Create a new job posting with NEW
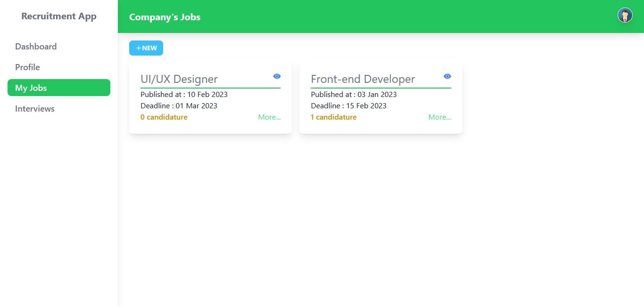Image resolution: width=644 pixels, height=307 pixels. pos(146,48)
